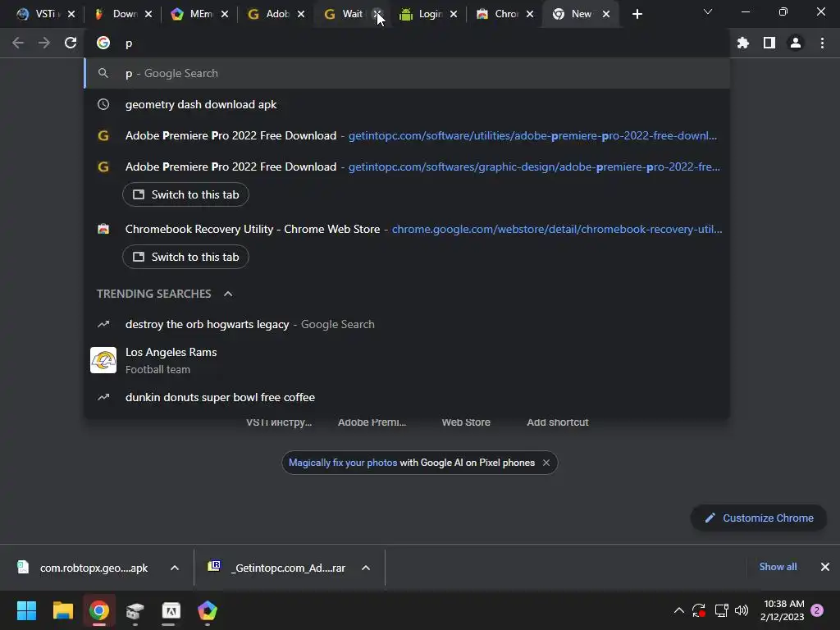Switch to this tab for Adobe Premiere

pos(185,194)
